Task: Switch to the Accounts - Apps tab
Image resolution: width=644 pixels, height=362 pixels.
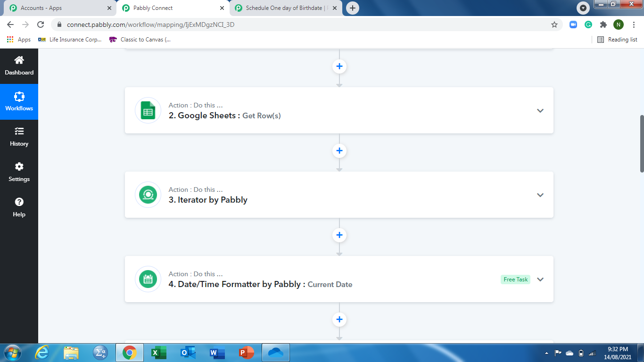Action: (x=60, y=8)
